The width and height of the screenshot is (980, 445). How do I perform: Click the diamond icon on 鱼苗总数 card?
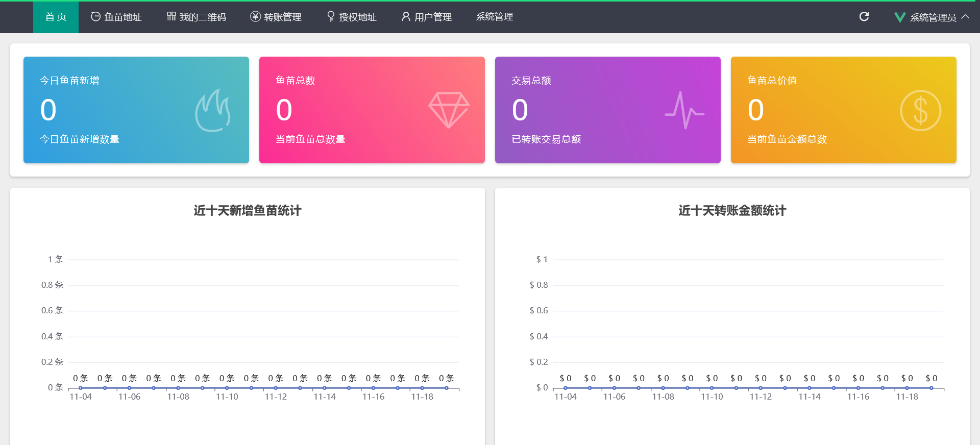(x=449, y=110)
